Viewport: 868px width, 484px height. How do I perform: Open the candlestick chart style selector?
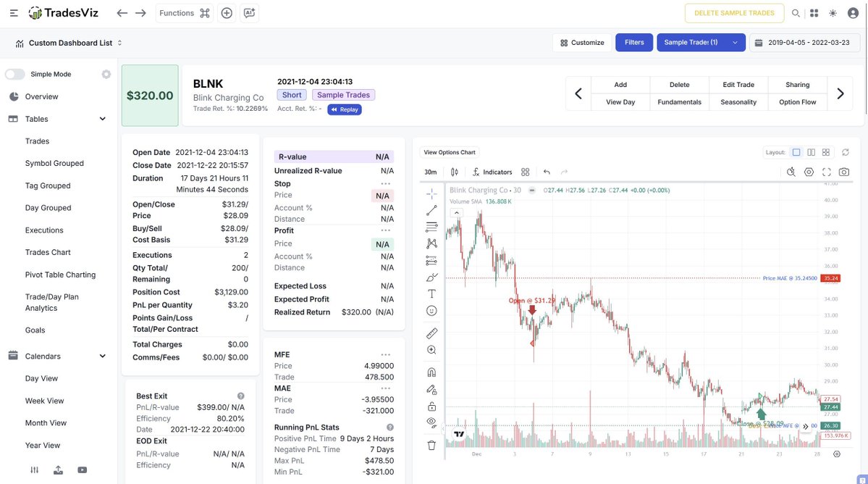pos(455,172)
